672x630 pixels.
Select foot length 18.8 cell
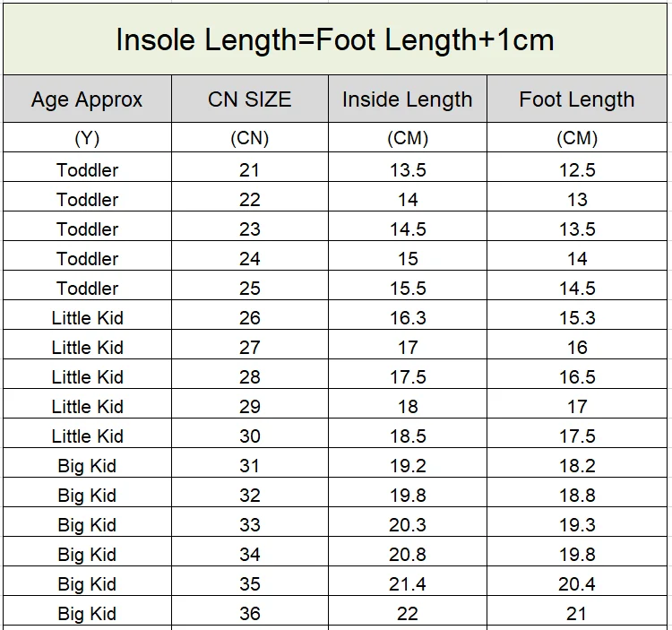[x=577, y=496]
